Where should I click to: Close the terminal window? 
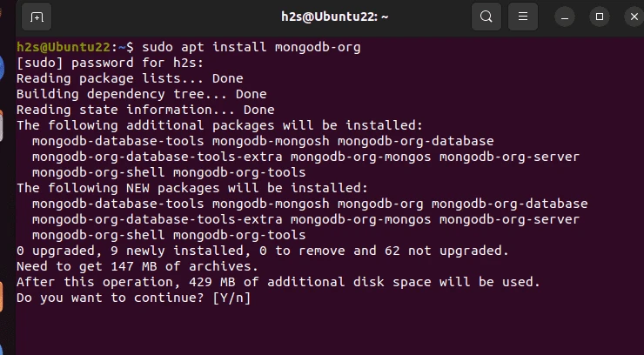(x=634, y=17)
